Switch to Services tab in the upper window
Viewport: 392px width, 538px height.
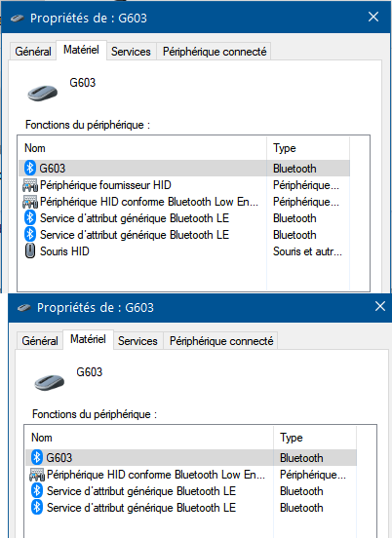[x=131, y=52]
